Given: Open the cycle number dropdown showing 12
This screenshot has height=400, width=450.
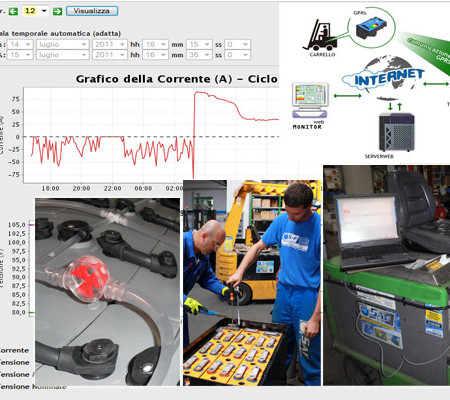Looking at the screenshot, I should click(x=36, y=11).
